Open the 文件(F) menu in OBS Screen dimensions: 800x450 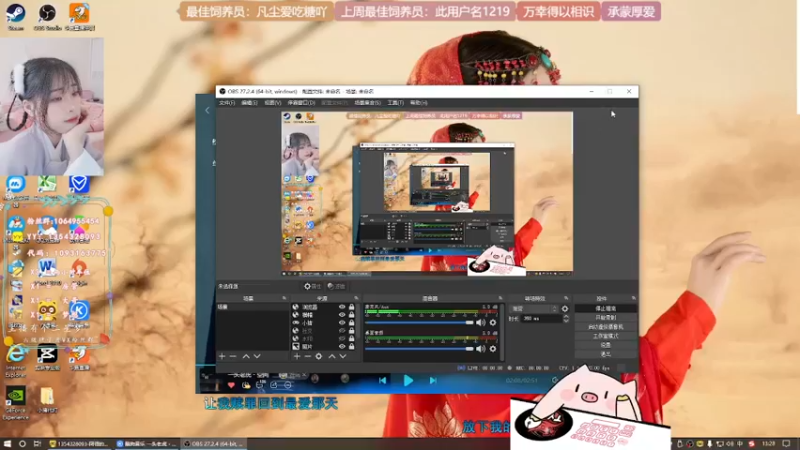tap(227, 103)
